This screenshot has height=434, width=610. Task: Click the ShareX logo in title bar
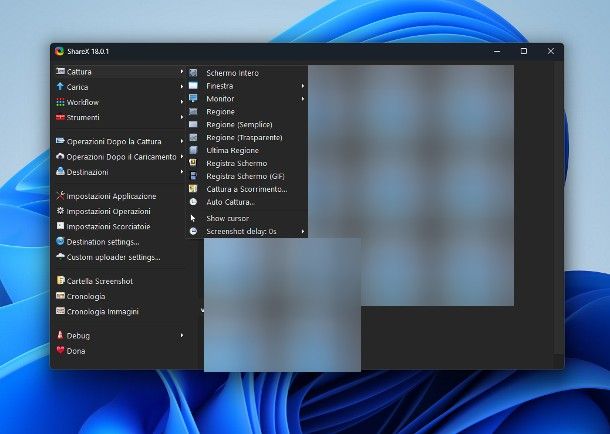tap(59, 51)
